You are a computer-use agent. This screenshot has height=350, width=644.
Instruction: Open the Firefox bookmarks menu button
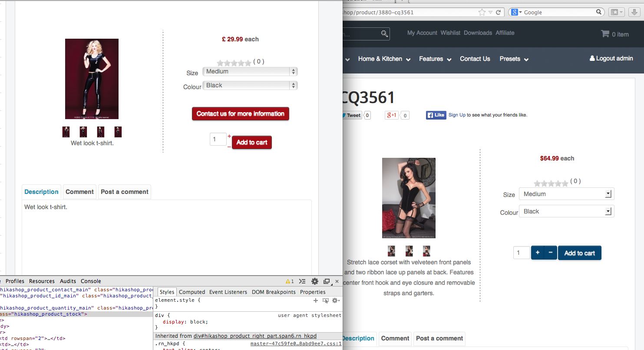coord(616,12)
